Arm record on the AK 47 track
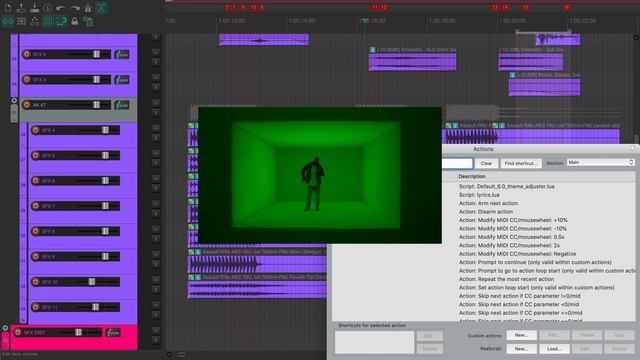The image size is (640, 360). coord(27,105)
